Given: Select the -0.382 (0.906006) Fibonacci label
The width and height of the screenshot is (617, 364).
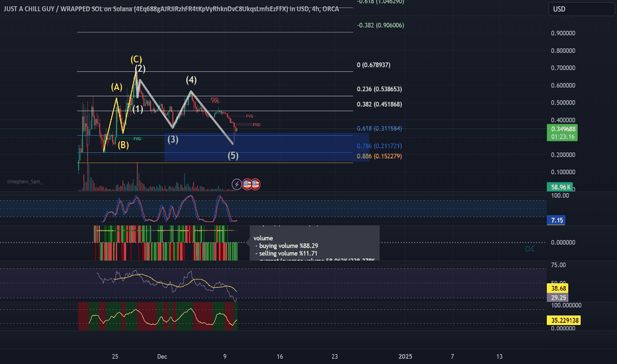Looking at the screenshot, I should (x=380, y=25).
